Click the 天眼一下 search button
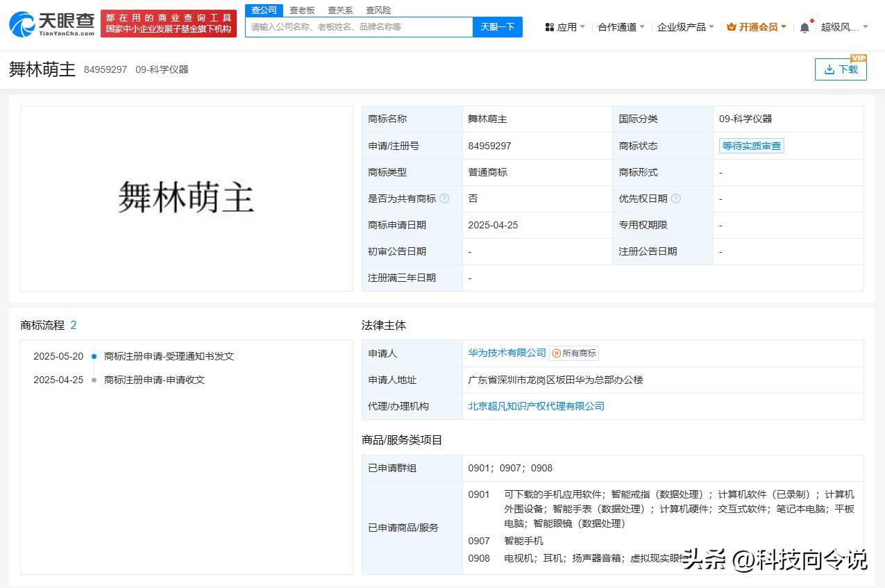 pyautogui.click(x=498, y=27)
